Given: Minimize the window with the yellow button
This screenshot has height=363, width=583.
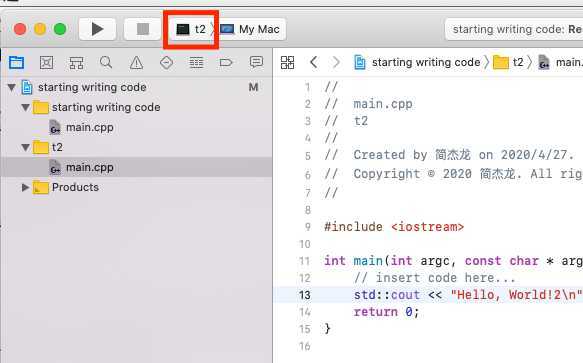Looking at the screenshot, I should coord(40,29).
